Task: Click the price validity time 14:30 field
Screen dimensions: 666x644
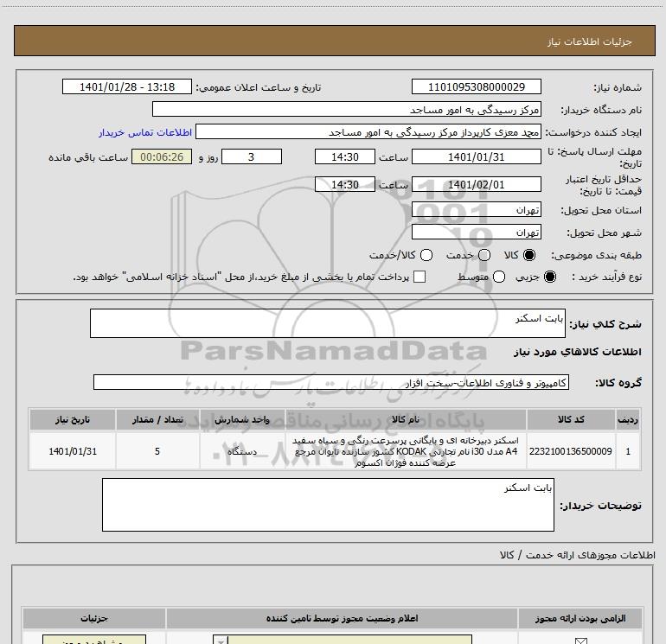Action: coord(345,185)
